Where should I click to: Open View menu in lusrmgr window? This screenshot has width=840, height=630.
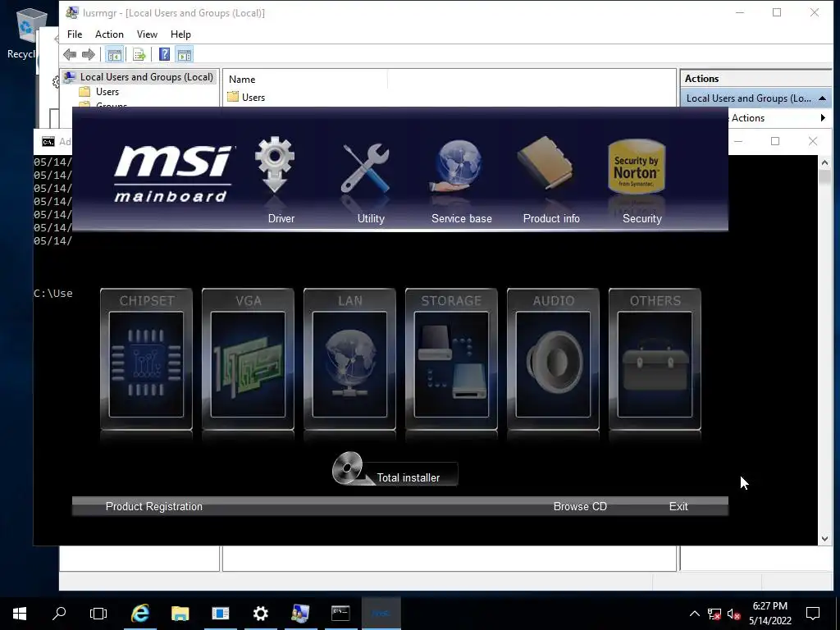click(x=147, y=34)
